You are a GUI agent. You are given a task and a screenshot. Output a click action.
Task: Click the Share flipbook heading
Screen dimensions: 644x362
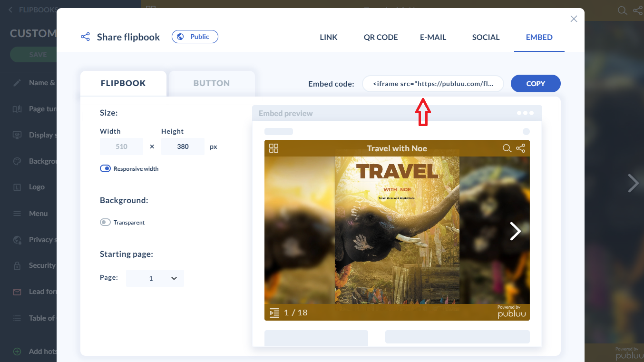point(128,37)
